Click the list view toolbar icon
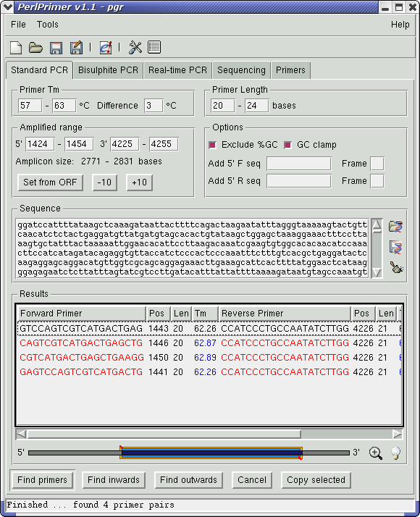This screenshot has height=517, width=420. pos(154,47)
